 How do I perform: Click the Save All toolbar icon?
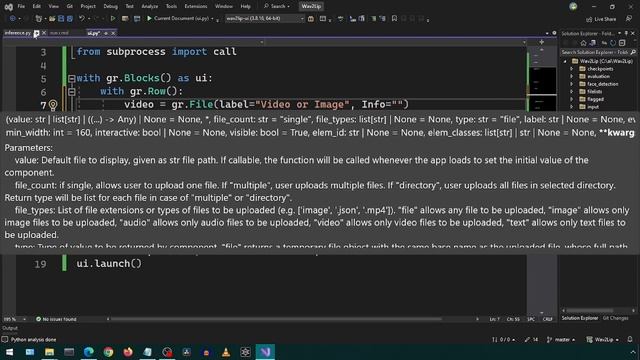(70, 18)
